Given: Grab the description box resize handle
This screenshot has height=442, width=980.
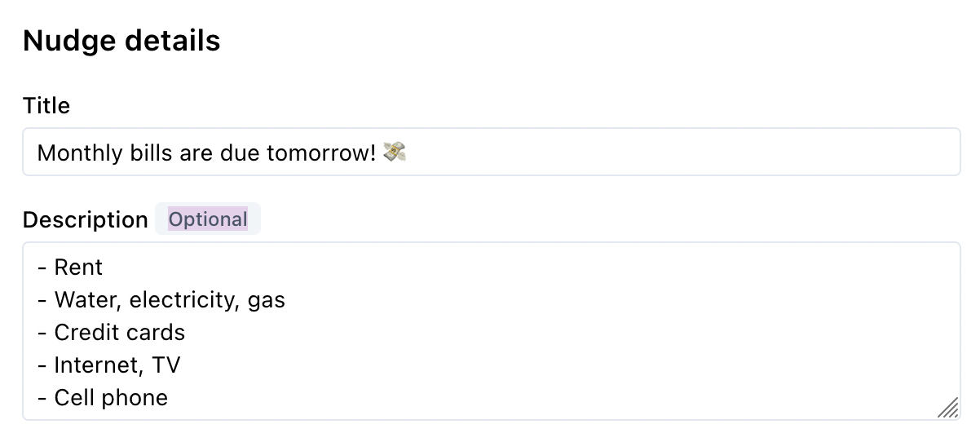Looking at the screenshot, I should pos(947,408).
